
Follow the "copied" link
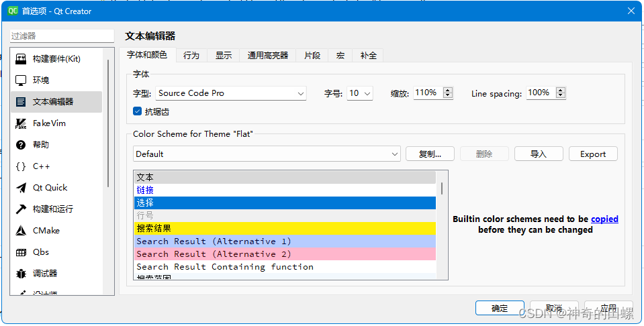[x=604, y=219]
